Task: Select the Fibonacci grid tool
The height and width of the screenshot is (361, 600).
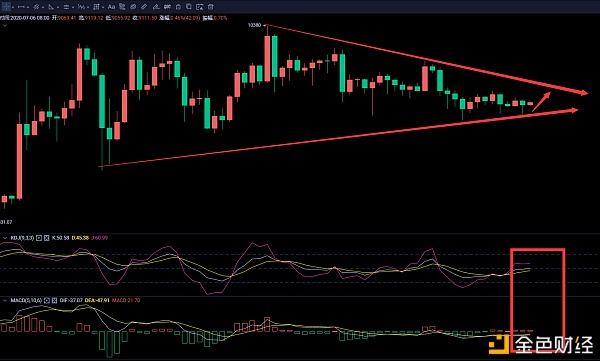Action: [x=96, y=7]
